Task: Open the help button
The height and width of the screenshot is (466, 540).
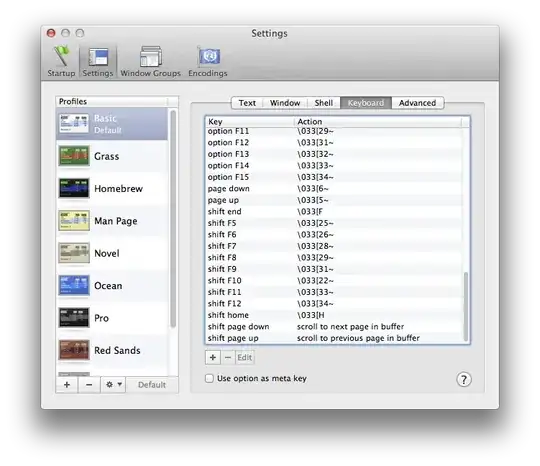Action: click(x=464, y=380)
